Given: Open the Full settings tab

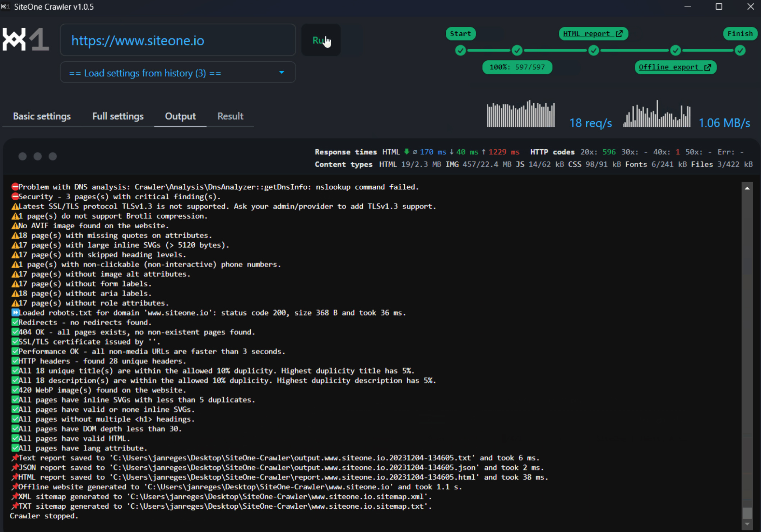Looking at the screenshot, I should (x=118, y=116).
